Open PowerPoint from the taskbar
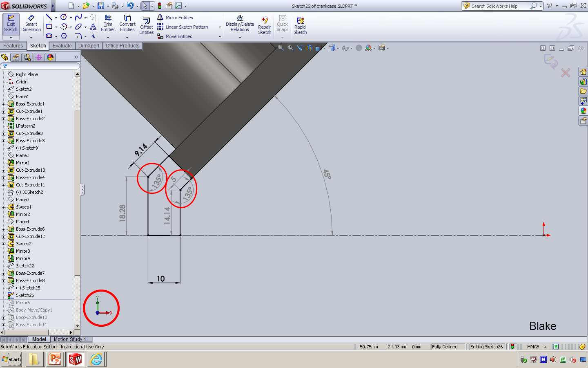Viewport: 588px width, 368px height. point(54,359)
